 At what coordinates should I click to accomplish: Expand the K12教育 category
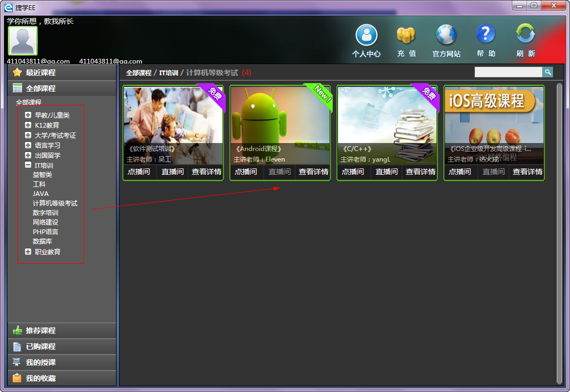[28, 125]
